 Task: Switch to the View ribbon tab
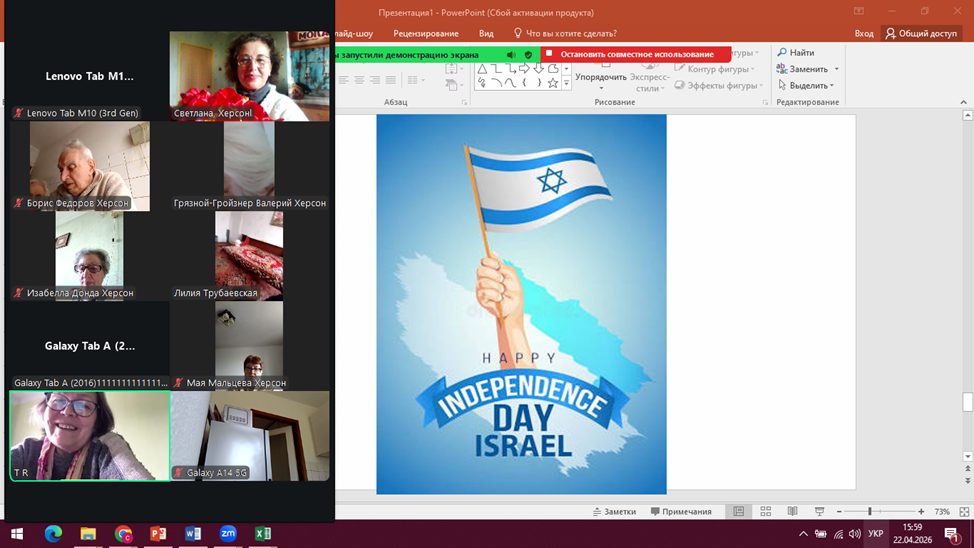486,33
